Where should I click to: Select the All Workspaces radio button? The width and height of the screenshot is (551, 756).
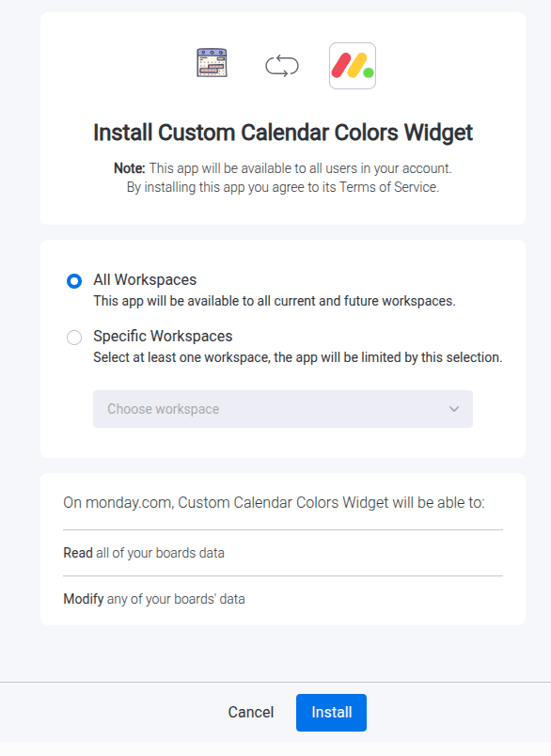(74, 280)
